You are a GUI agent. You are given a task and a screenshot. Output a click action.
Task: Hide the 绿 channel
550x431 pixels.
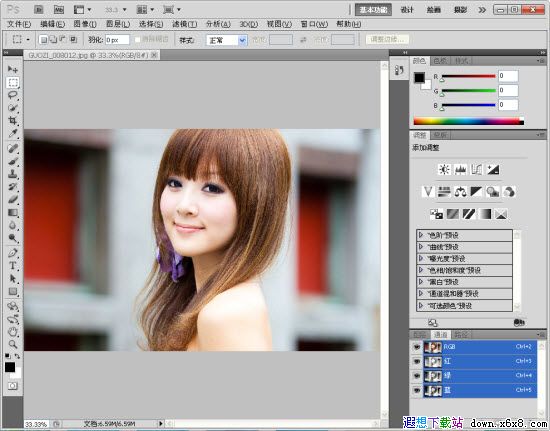[417, 376]
